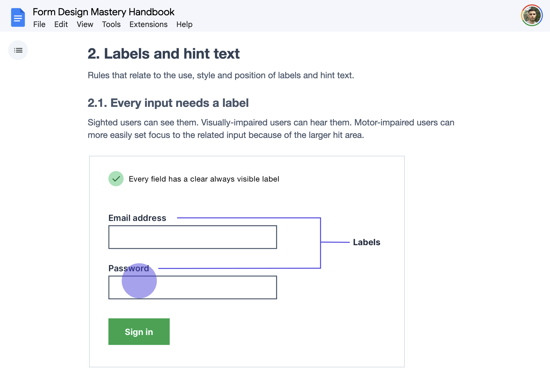This screenshot has height=392, width=550.
Task: Click the document title Form Design Mastery Handbook
Action: [104, 12]
